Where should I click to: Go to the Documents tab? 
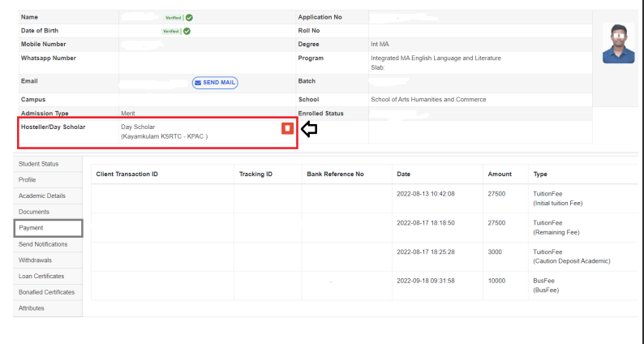point(35,212)
